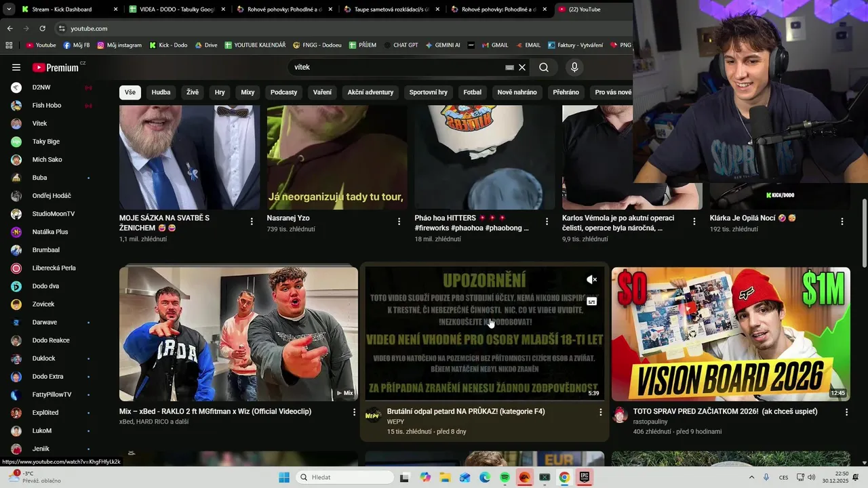Open Windows Start menu
The image size is (868, 488).
coord(284,477)
